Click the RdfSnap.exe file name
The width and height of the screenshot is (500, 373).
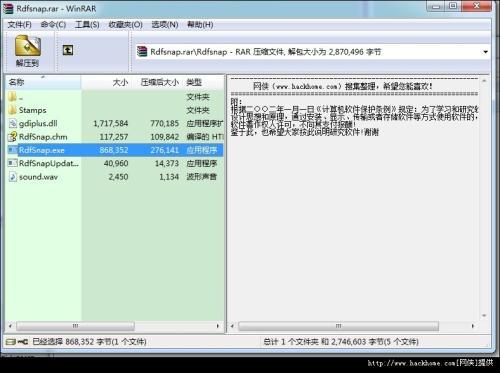(42, 150)
